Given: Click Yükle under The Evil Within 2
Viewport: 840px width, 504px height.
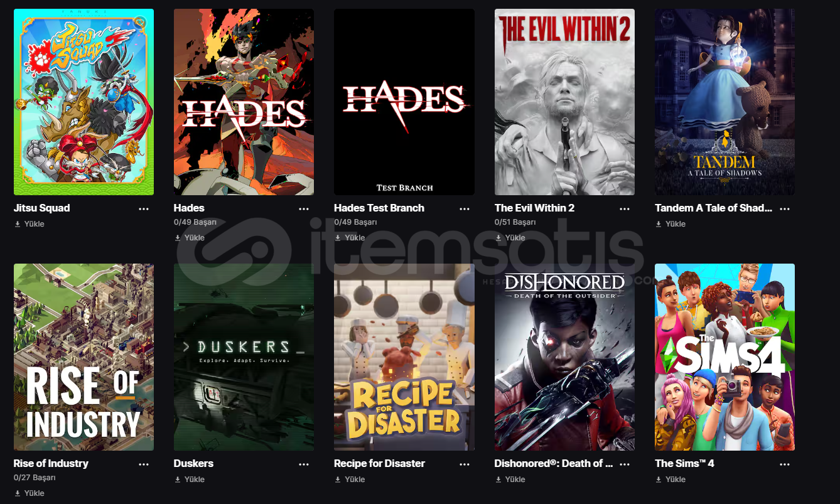Looking at the screenshot, I should [510, 238].
